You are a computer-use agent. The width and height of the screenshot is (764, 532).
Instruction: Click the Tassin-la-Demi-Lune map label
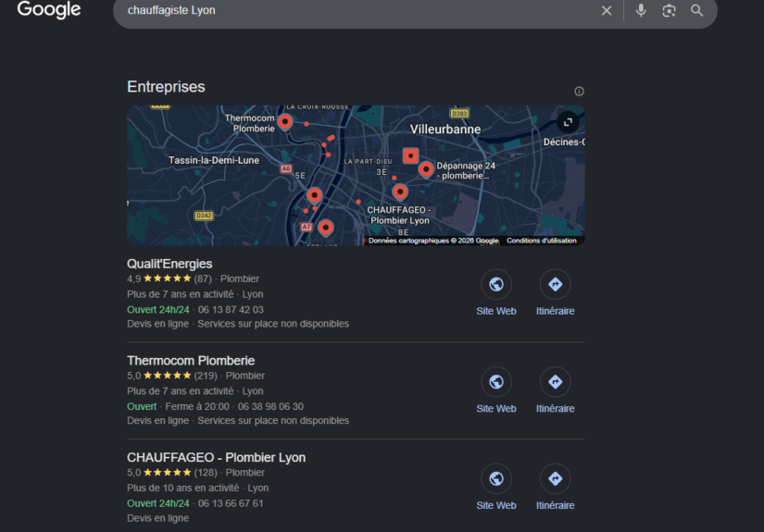[x=214, y=160]
